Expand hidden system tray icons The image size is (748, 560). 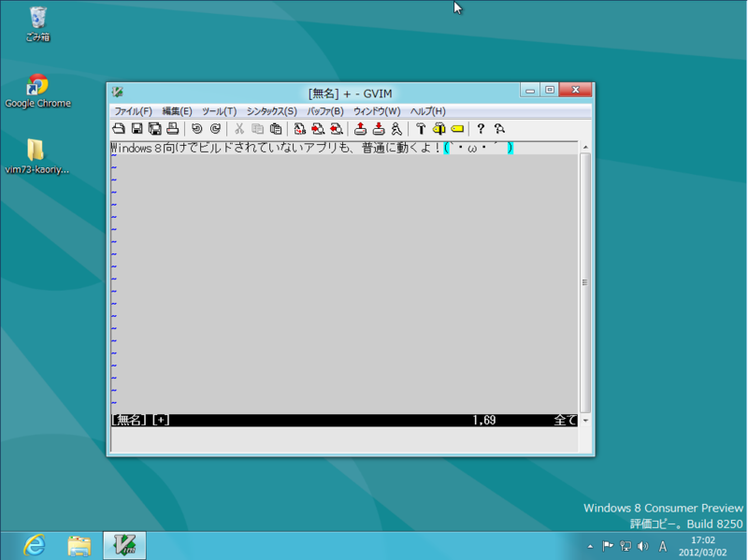591,546
